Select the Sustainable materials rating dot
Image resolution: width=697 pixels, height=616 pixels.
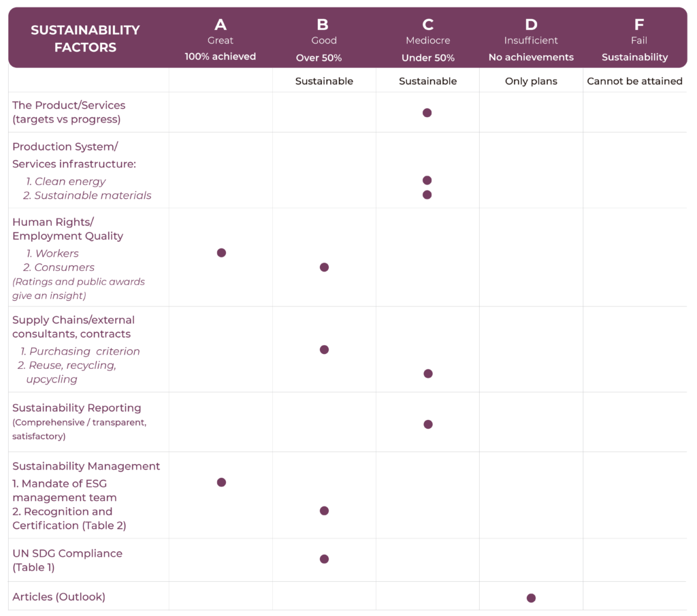(x=427, y=195)
